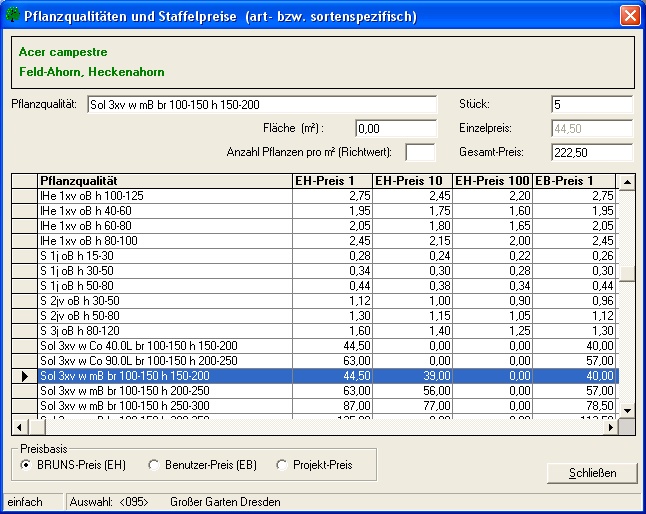Screen dimensions: 646x514
Task: Click the text Feld-Ahorn, Heckenahorn
Action: [92, 72]
